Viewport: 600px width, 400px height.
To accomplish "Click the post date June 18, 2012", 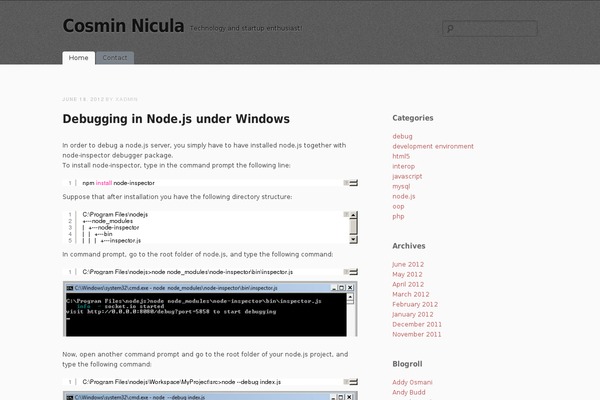I will pyautogui.click(x=83, y=99).
